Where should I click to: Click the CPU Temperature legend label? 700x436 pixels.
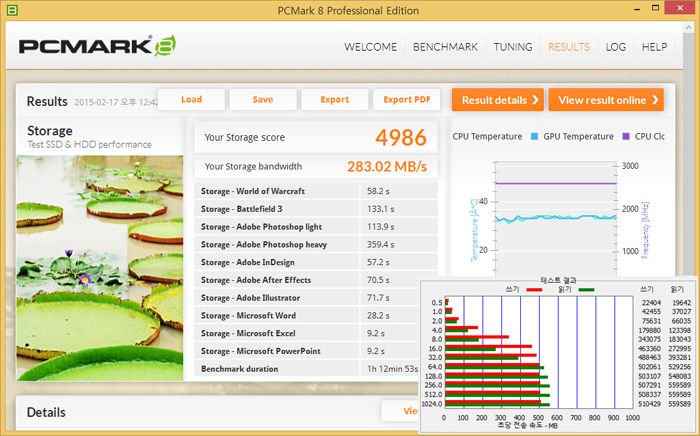[x=487, y=137]
